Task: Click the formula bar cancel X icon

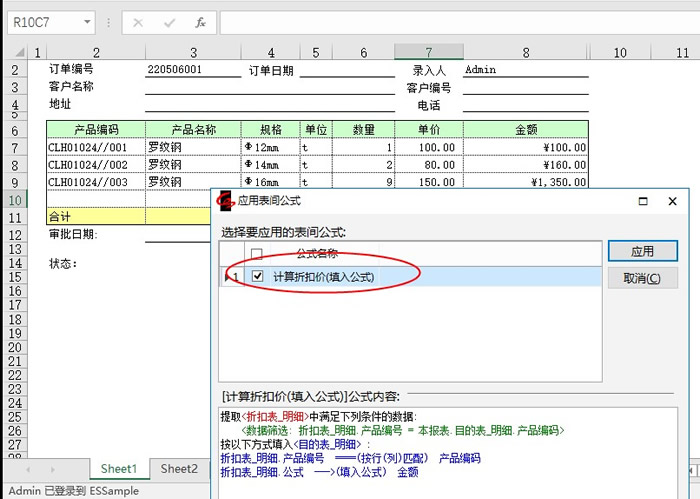Action: [138, 22]
